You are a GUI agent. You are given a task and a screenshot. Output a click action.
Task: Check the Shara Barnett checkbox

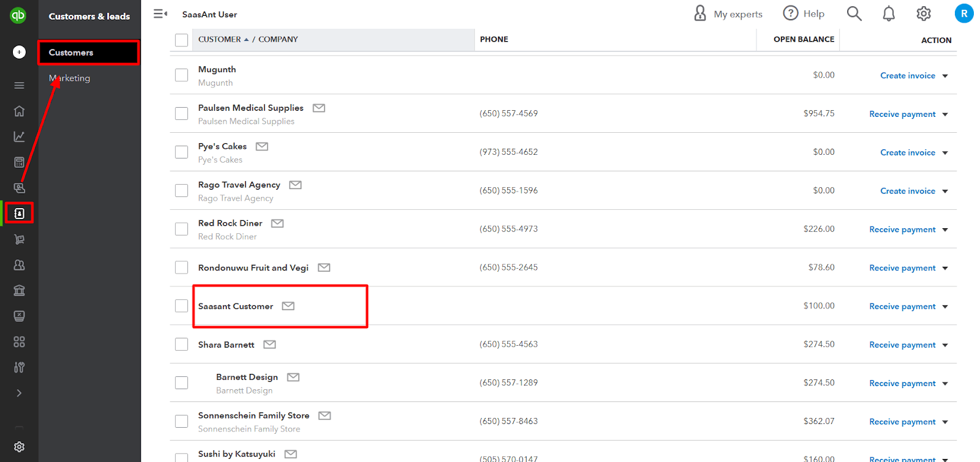click(181, 344)
